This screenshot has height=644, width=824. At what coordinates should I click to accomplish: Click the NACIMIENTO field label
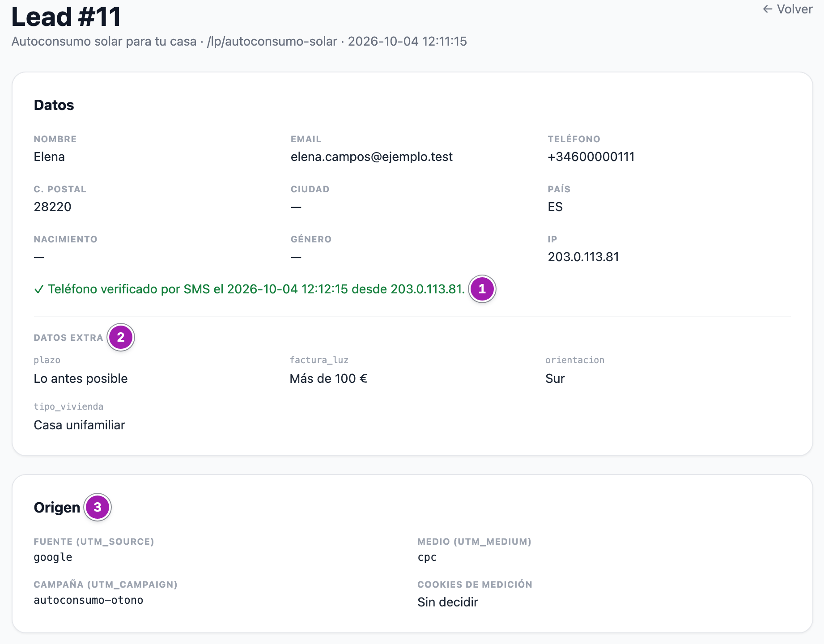65,239
